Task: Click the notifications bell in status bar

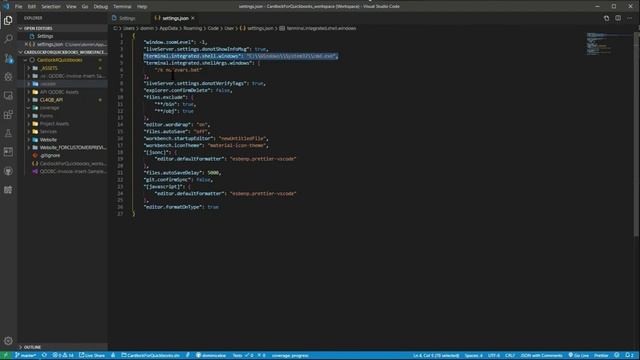Action: coord(629,356)
